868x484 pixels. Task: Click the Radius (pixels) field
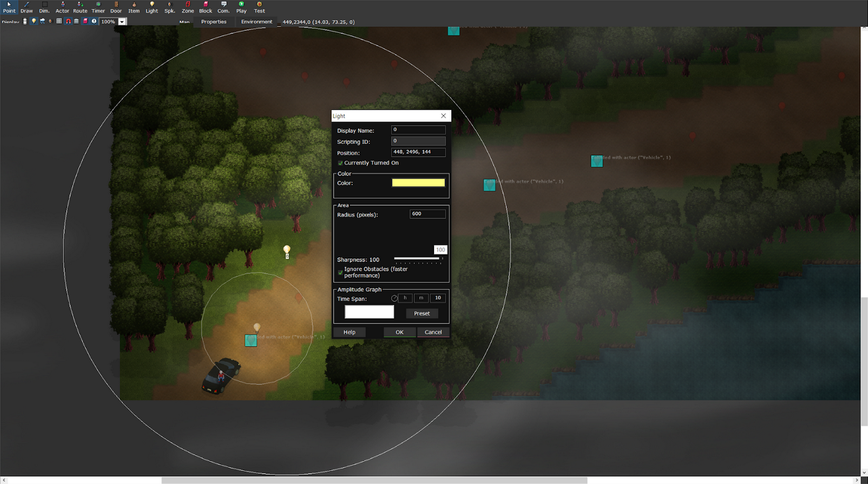click(x=427, y=214)
